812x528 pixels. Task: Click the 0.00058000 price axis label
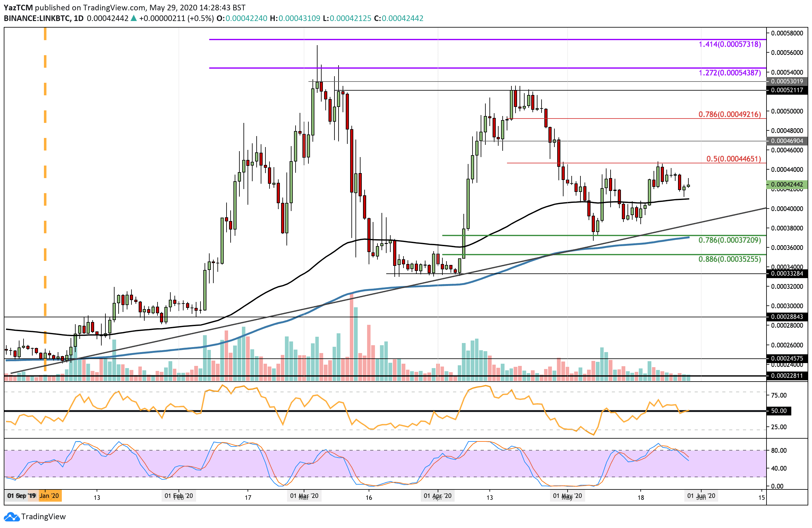click(x=787, y=33)
